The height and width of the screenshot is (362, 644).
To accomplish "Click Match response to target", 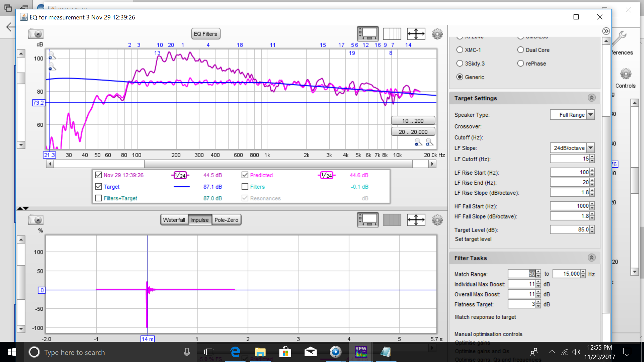I will click(485, 317).
